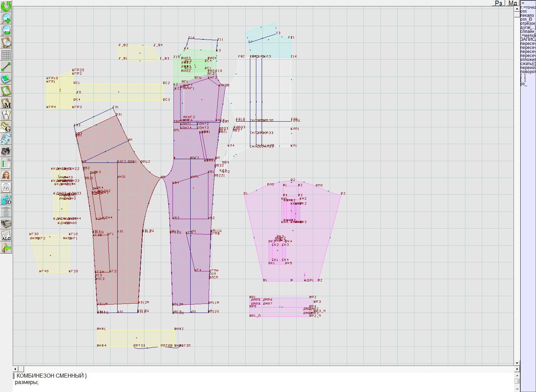
Task: Zoom in with the magnifier plus icon
Action: pyautogui.click(x=6, y=18)
